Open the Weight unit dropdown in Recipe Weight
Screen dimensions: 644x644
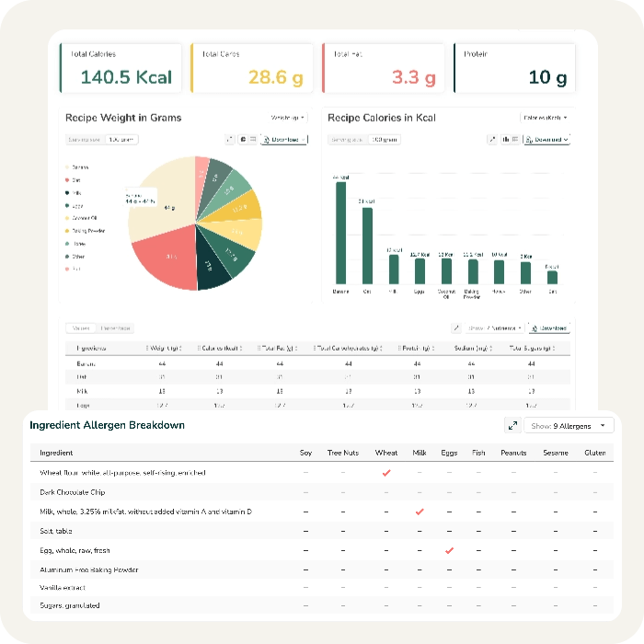click(x=288, y=118)
